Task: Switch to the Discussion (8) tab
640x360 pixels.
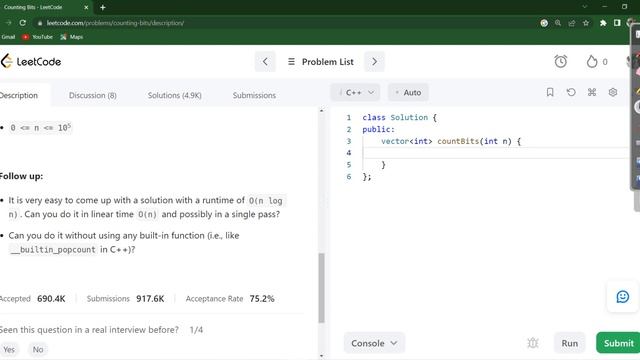Action: pos(93,95)
